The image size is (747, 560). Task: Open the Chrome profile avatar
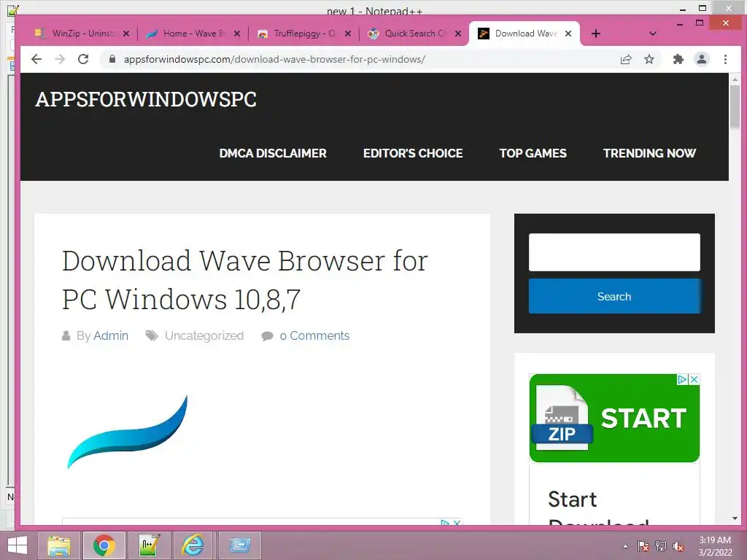pyautogui.click(x=702, y=59)
